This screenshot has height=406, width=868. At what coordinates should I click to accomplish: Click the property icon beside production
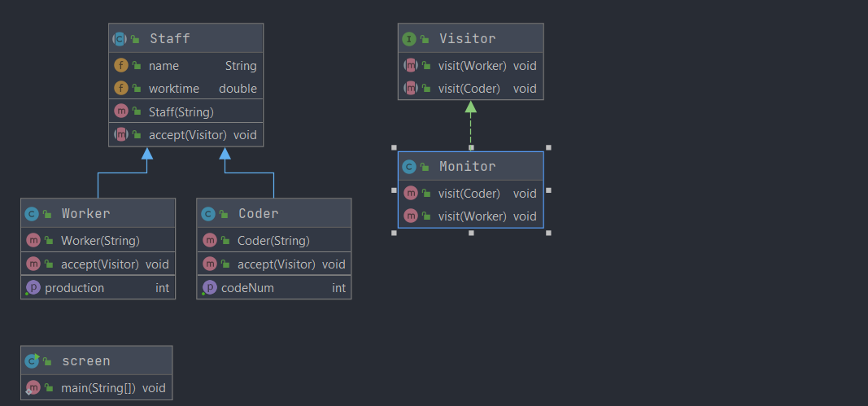[32, 288]
